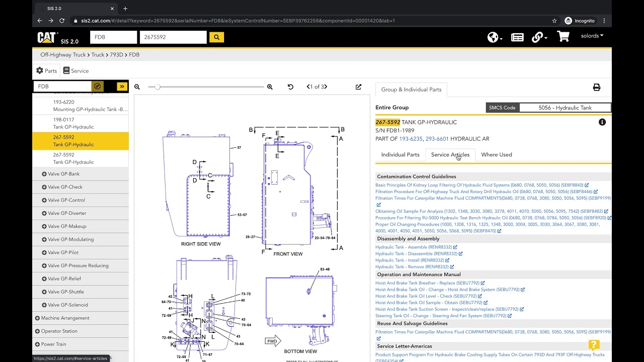
Task: Open part link 293-6601
Action: click(437, 139)
